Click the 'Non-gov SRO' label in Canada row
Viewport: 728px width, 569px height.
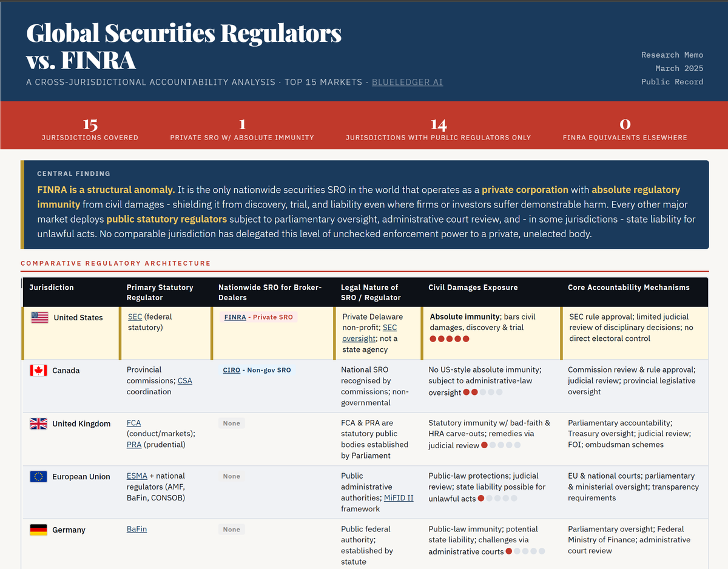(x=270, y=370)
